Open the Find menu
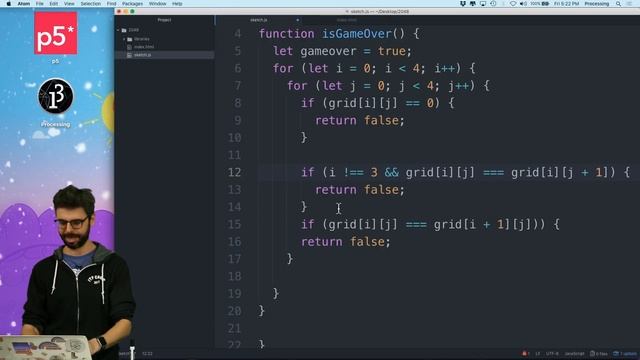This screenshot has height=360, width=640. pyautogui.click(x=111, y=4)
